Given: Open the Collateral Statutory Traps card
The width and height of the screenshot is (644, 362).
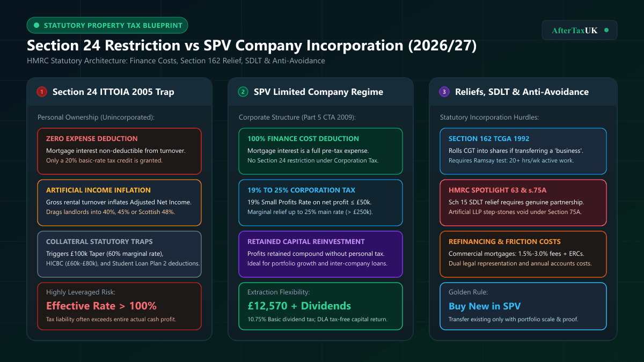Looking at the screenshot, I should coord(119,254).
